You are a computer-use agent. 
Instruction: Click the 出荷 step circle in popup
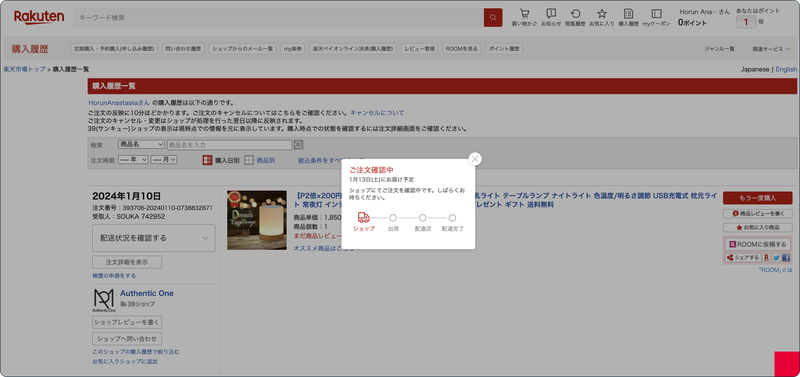393,218
